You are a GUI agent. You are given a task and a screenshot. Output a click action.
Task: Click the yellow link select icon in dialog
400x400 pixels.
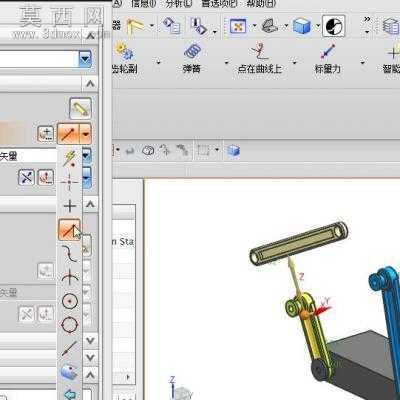(80, 108)
